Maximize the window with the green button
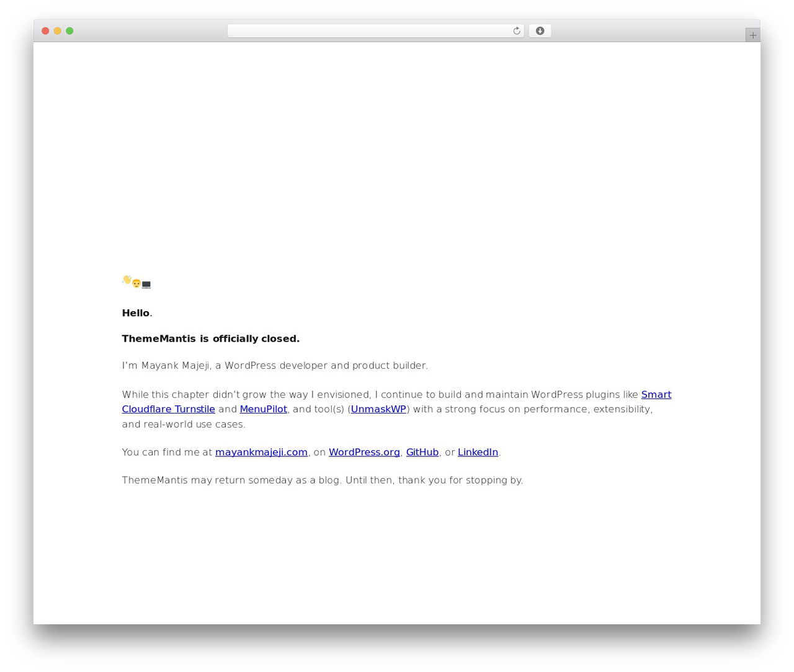This screenshot has width=794, height=672. (69, 31)
